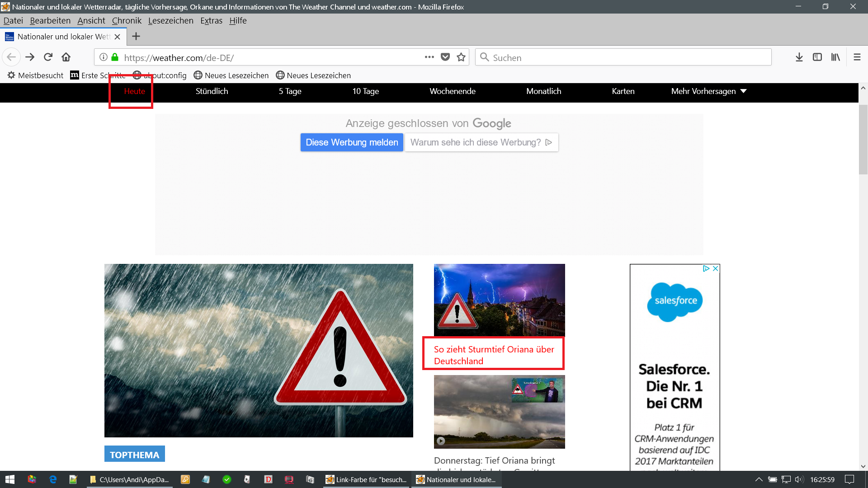Open the hamburger application menu

point(857,57)
